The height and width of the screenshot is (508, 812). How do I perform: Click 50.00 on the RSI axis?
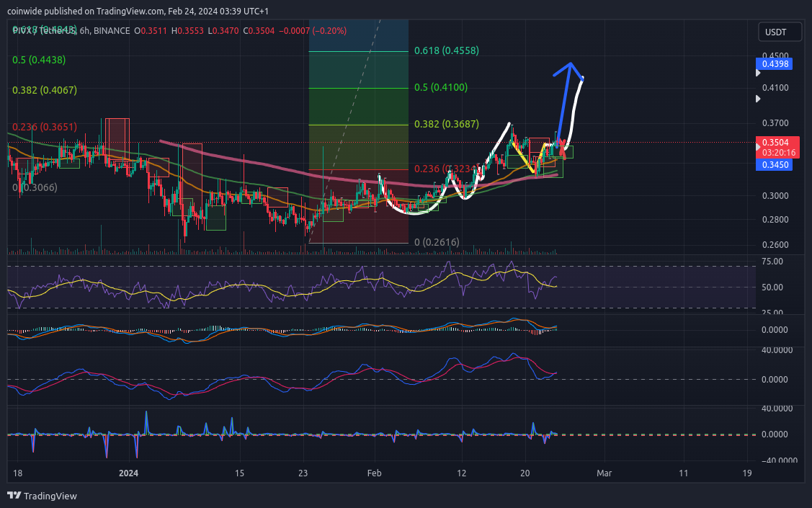(x=772, y=288)
